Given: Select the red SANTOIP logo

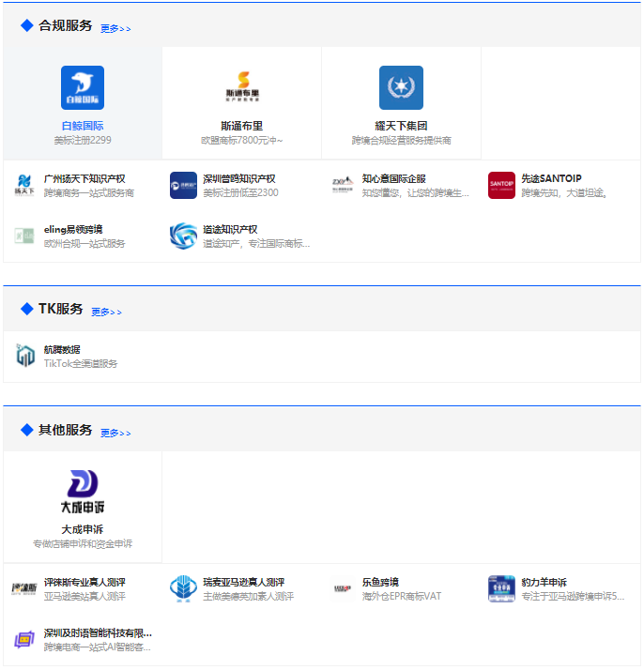Looking at the screenshot, I should click(x=501, y=186).
